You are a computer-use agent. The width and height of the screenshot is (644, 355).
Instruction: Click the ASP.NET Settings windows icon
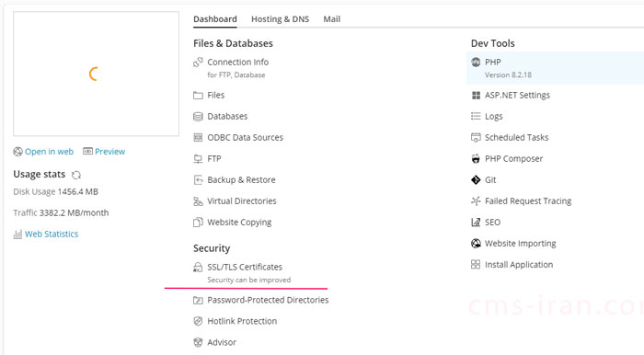pos(476,96)
